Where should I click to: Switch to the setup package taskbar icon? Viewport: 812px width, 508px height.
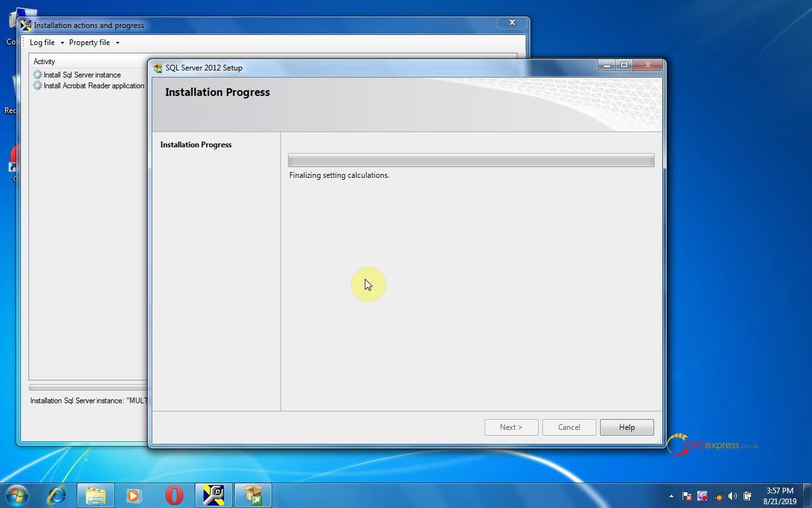(252, 495)
